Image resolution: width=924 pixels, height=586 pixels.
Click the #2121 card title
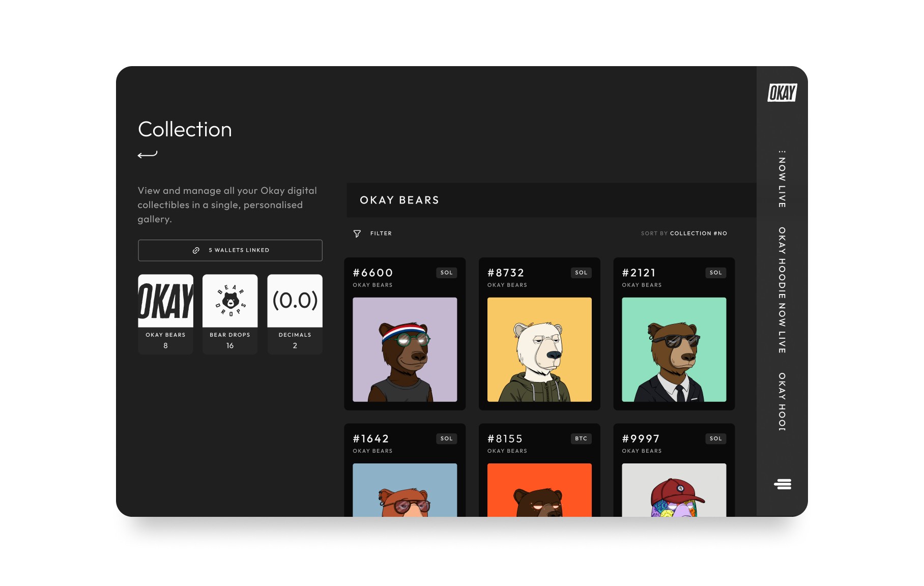click(639, 273)
